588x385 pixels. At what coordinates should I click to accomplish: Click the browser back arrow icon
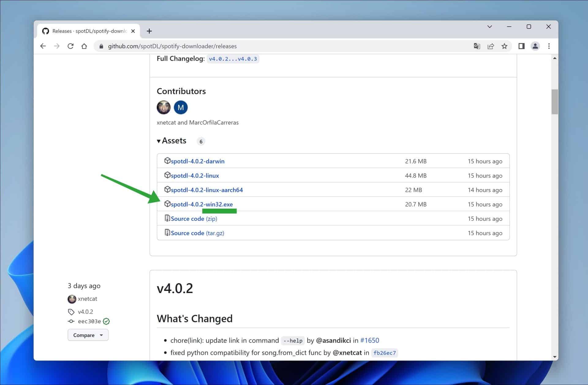[43, 46]
